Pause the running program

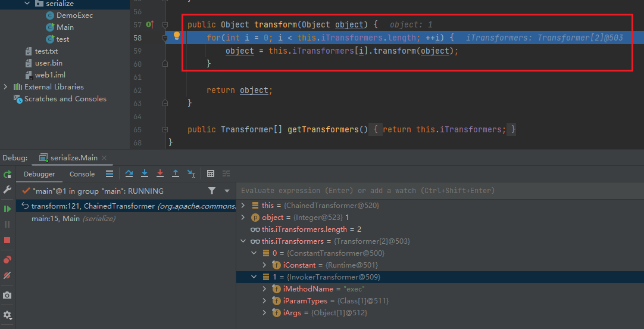pyautogui.click(x=7, y=225)
